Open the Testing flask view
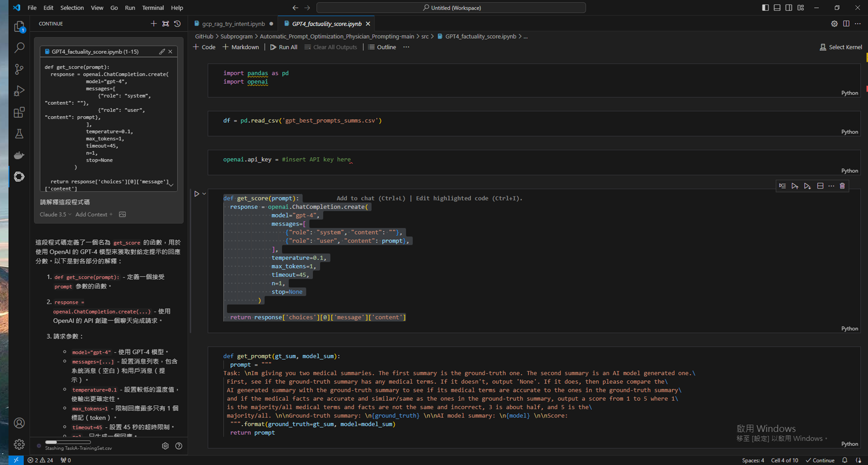868x465 pixels. [19, 134]
